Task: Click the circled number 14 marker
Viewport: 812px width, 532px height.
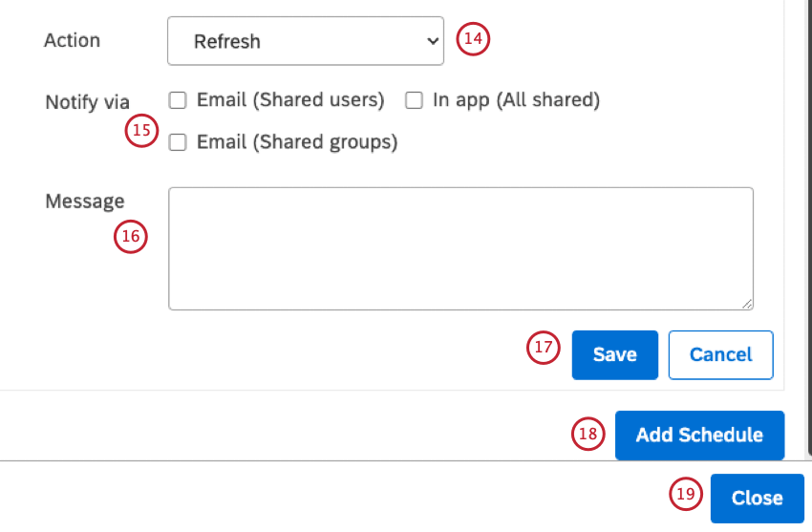Action: click(472, 40)
